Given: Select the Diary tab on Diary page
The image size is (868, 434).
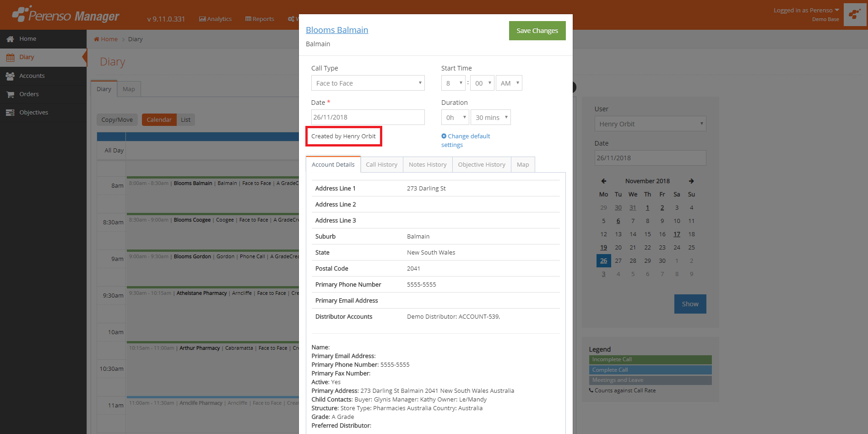Looking at the screenshot, I should (x=104, y=89).
